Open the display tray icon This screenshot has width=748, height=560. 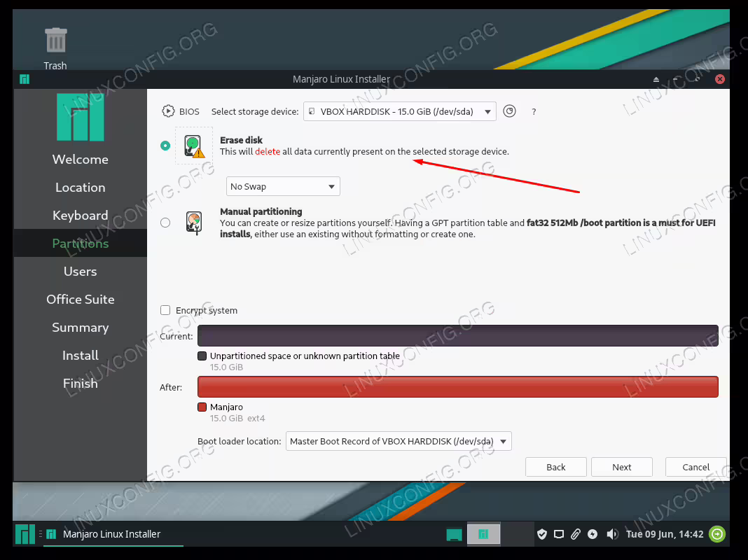559,534
